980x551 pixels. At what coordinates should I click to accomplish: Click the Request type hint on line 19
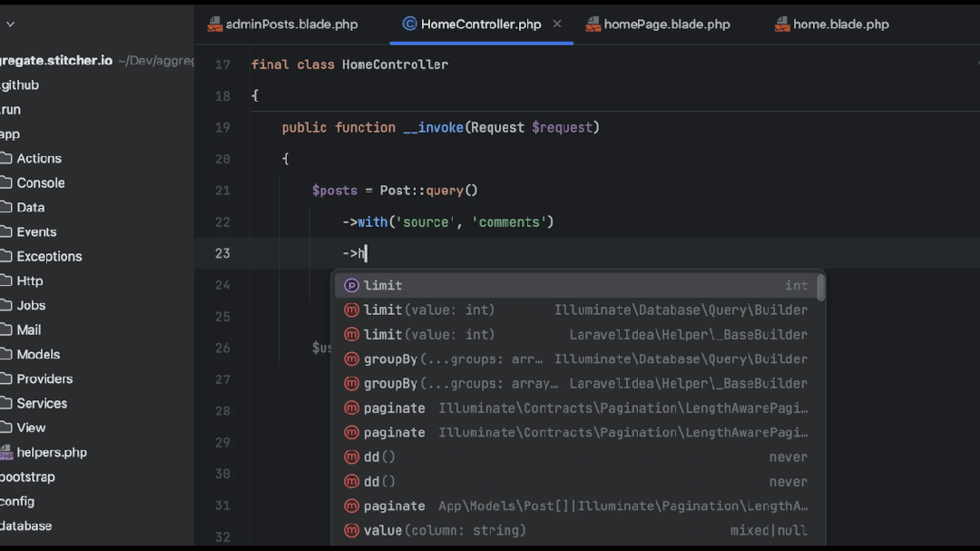tap(497, 128)
